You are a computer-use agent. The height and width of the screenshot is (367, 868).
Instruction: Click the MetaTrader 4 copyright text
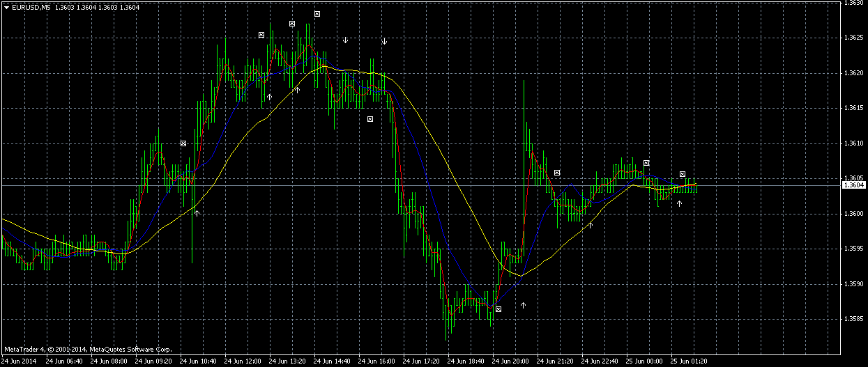pos(88,349)
